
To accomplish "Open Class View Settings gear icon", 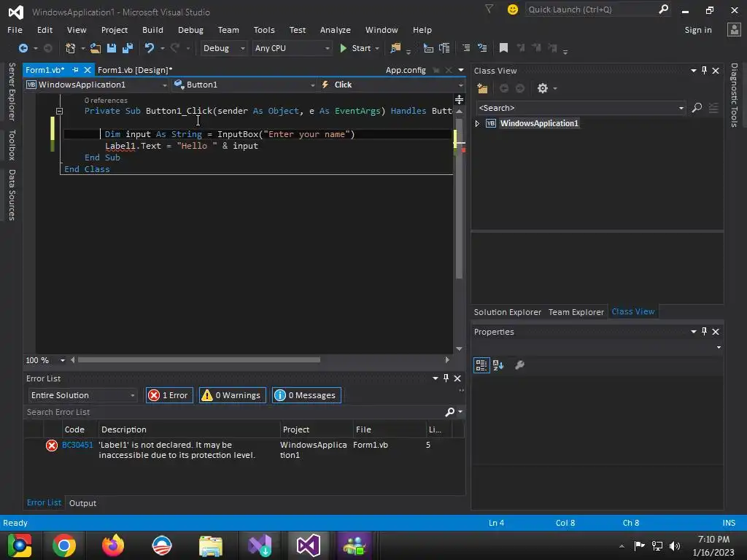I will coord(542,88).
